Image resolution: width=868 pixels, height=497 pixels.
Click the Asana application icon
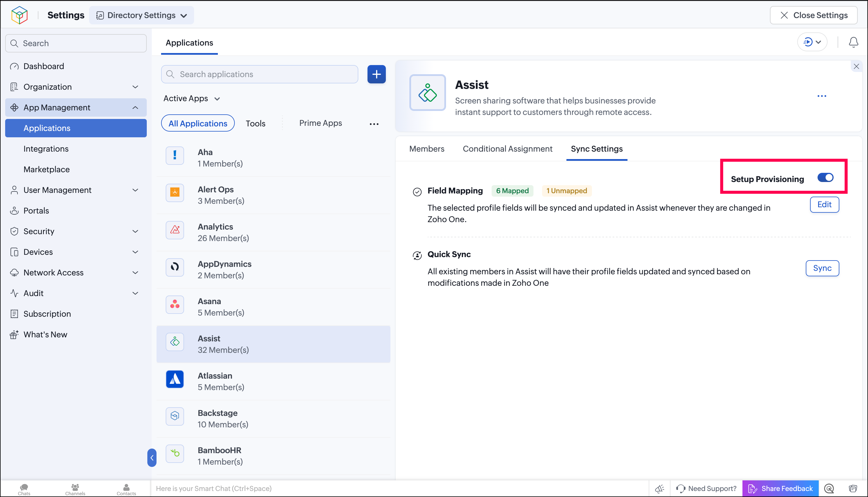[x=175, y=304]
